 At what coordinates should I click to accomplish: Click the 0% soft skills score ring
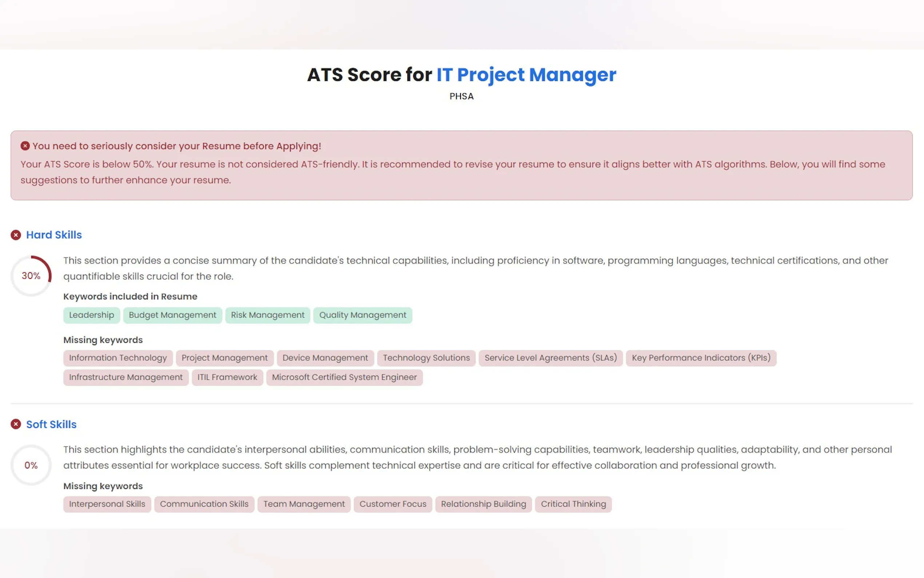tap(31, 465)
